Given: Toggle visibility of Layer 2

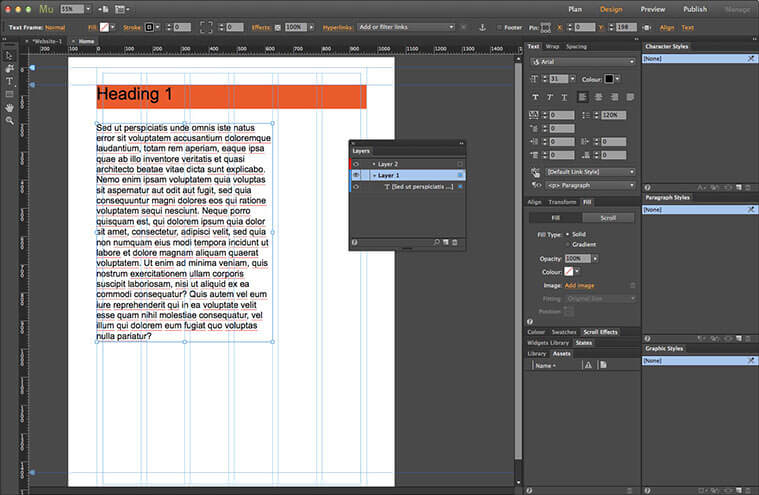Looking at the screenshot, I should point(357,163).
